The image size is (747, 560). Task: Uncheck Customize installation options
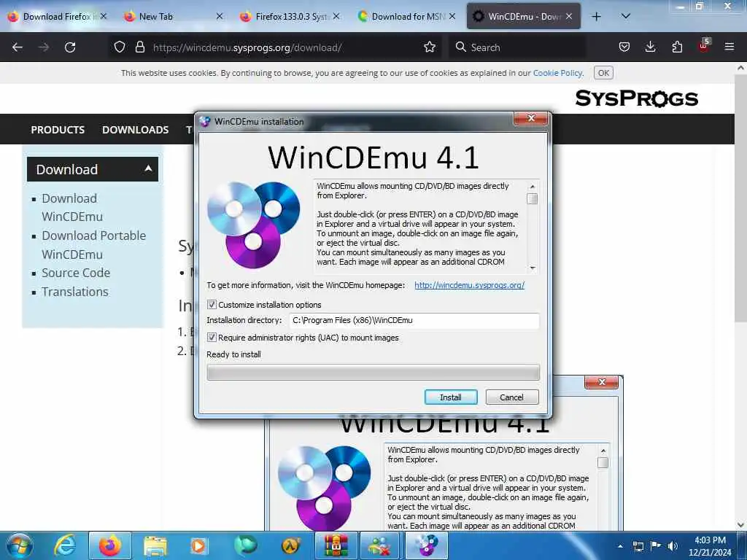212,305
